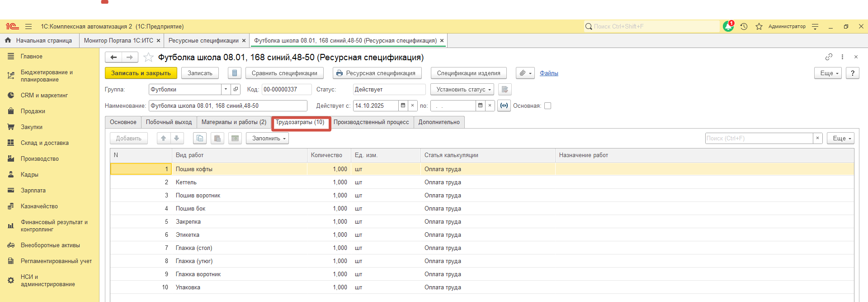The image size is (868, 302).
Task: Get a link to this document
Action: point(829,57)
